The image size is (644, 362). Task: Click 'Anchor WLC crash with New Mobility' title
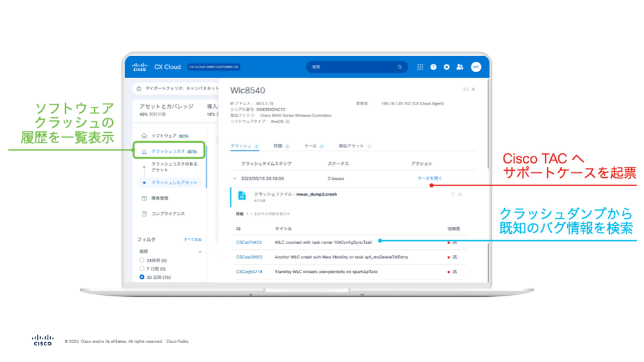pyautogui.click(x=341, y=257)
